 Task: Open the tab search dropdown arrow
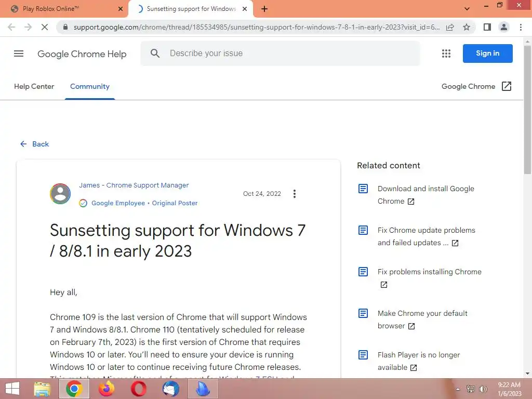coord(467,9)
